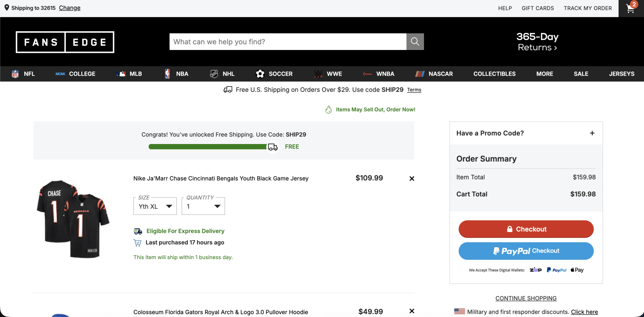This screenshot has height=317, width=644.
Task: Open the Size dropdown showing Yth XL
Action: pos(155,206)
